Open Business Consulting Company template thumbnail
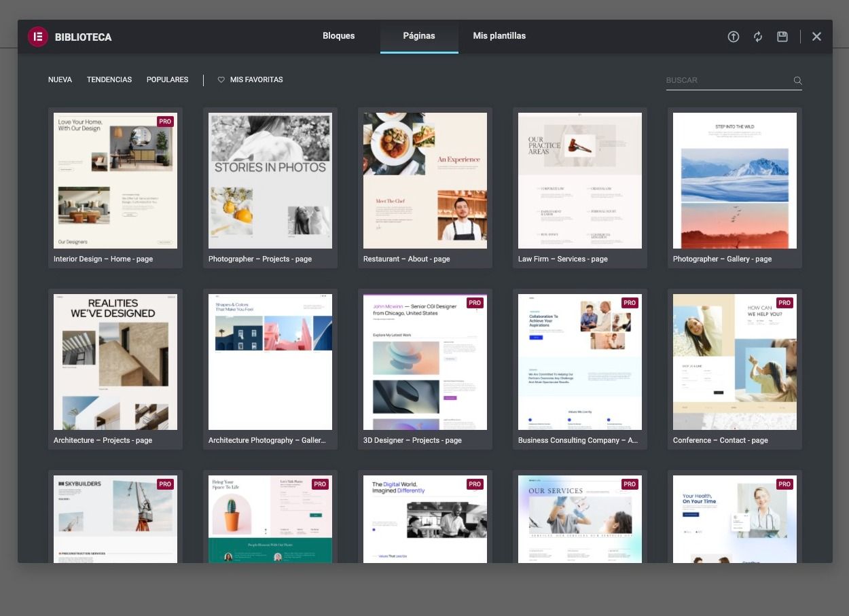The width and height of the screenshot is (849, 616). 580,362
